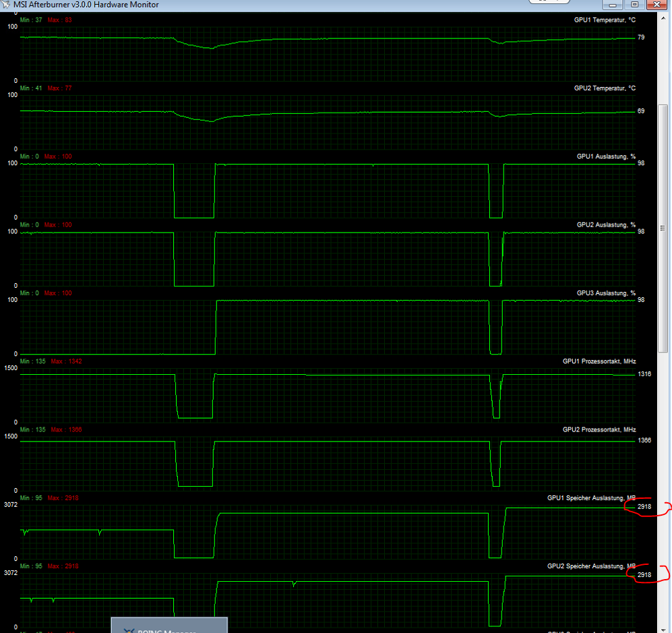The image size is (672, 633).
Task: Click the GPU2 Auslastung graph label
Action: click(x=605, y=224)
